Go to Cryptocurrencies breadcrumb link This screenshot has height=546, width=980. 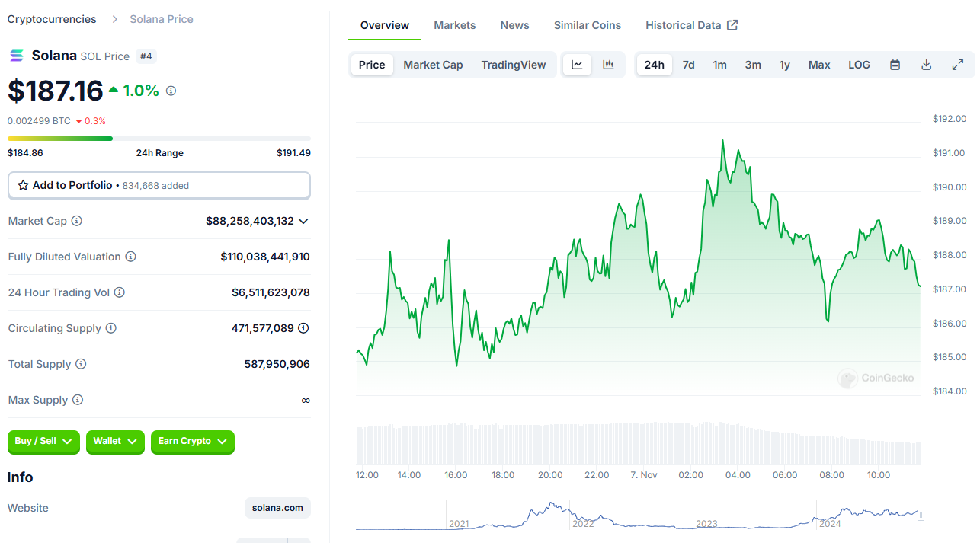point(52,19)
